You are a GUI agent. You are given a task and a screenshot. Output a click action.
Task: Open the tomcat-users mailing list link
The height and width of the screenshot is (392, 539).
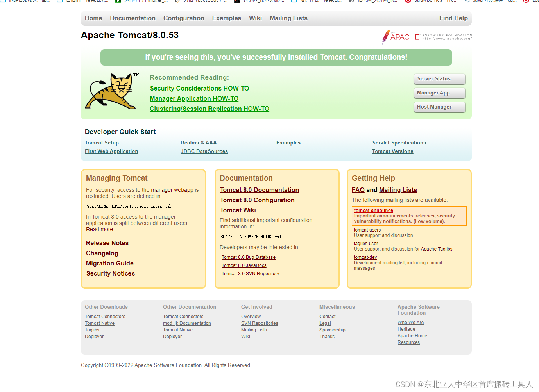click(x=367, y=230)
